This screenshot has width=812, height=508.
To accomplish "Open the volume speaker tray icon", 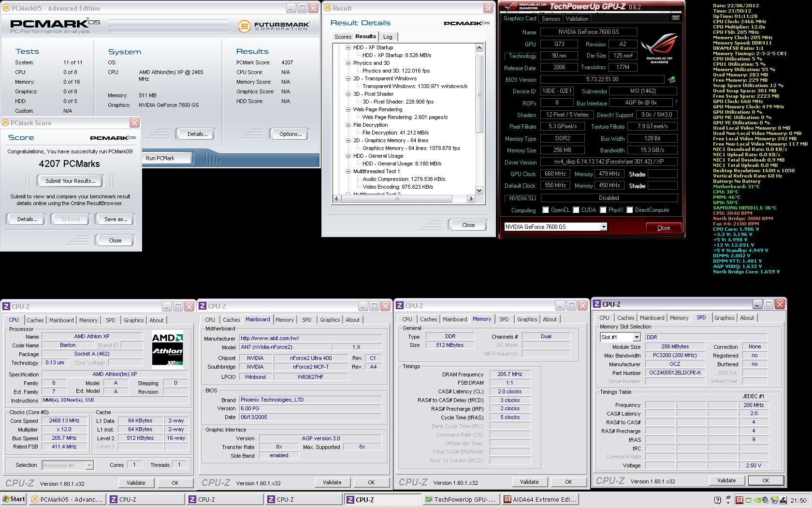I will (766, 500).
